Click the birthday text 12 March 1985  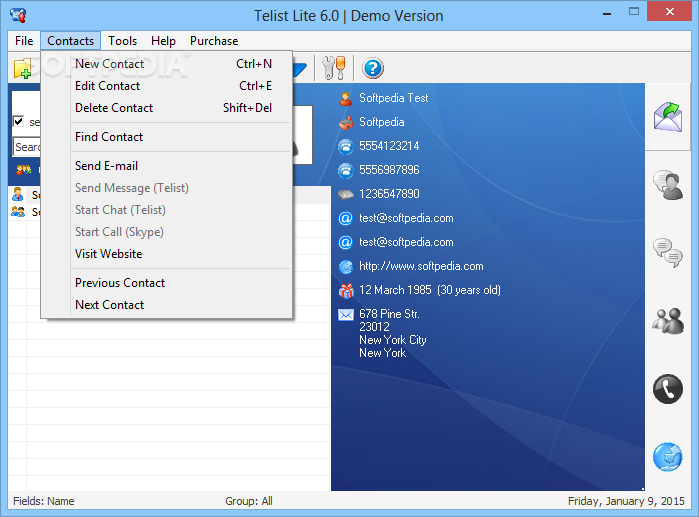point(395,291)
